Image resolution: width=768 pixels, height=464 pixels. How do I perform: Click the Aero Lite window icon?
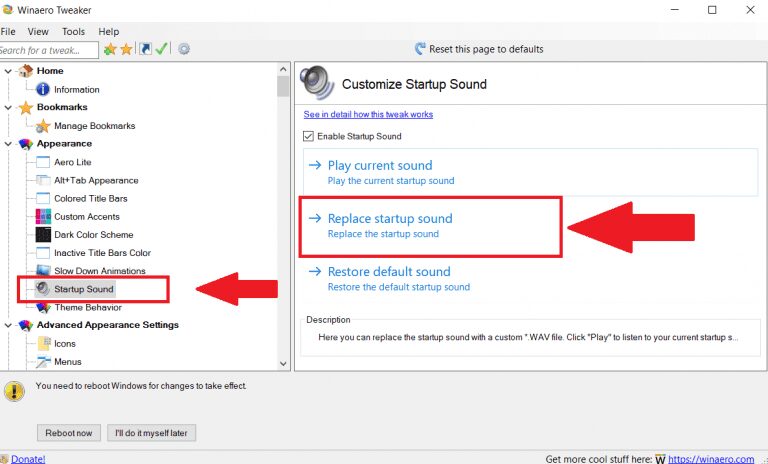click(x=43, y=162)
